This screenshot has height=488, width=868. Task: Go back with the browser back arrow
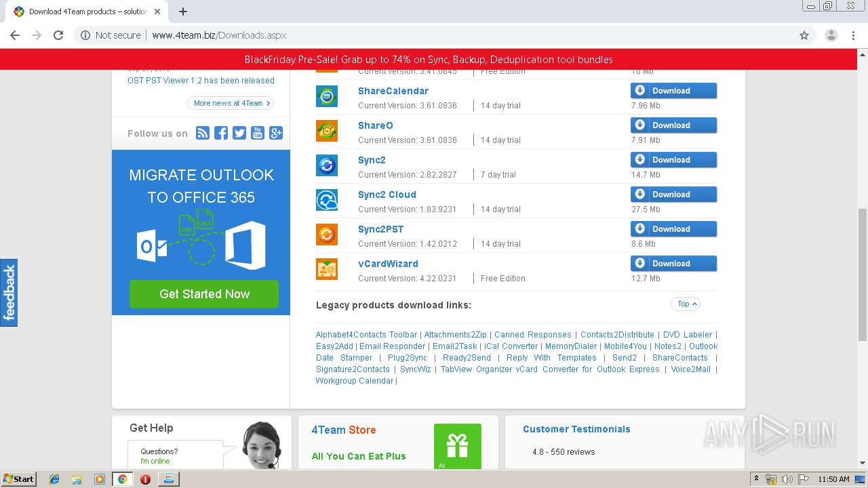[15, 35]
